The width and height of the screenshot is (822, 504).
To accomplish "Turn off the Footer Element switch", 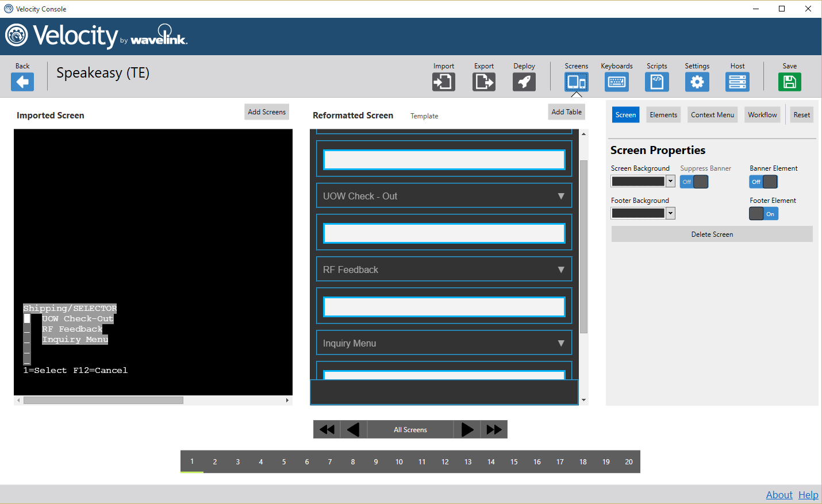I will (763, 214).
